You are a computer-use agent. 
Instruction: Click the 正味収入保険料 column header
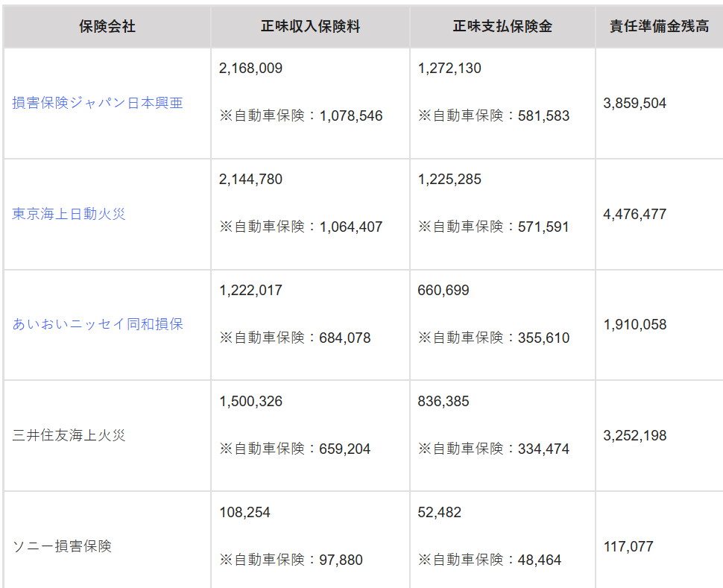(310, 26)
